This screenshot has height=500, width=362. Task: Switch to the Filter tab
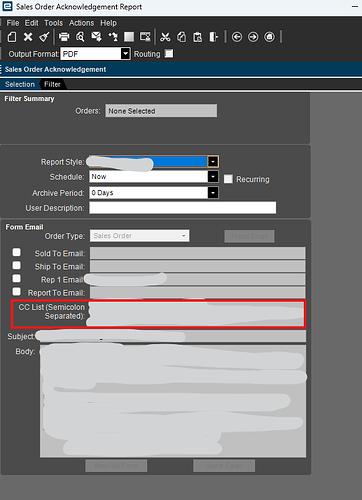(x=52, y=84)
